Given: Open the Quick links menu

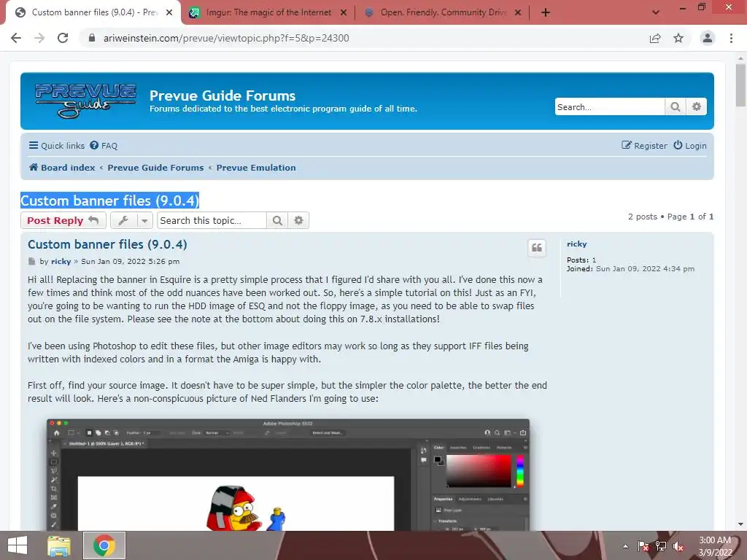Looking at the screenshot, I should point(57,146).
